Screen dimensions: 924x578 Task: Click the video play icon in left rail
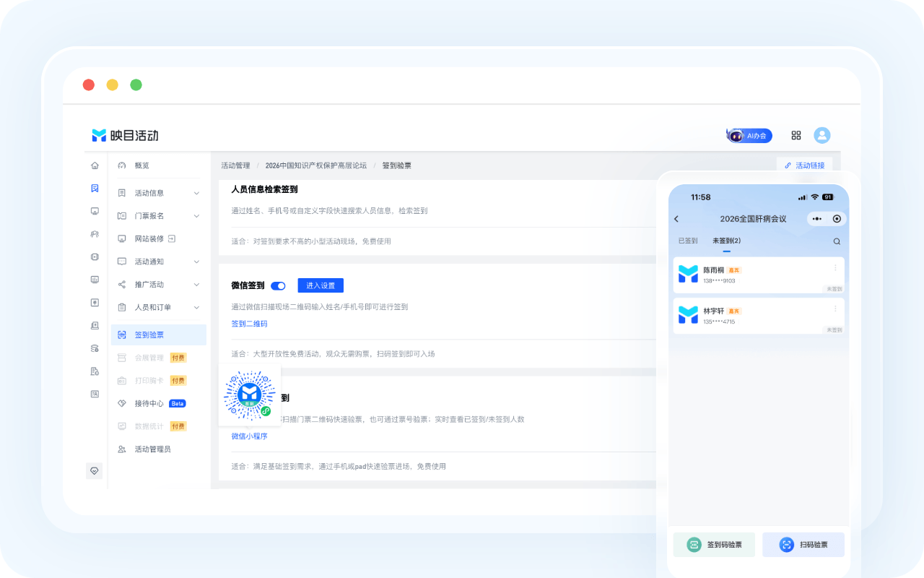tap(95, 256)
